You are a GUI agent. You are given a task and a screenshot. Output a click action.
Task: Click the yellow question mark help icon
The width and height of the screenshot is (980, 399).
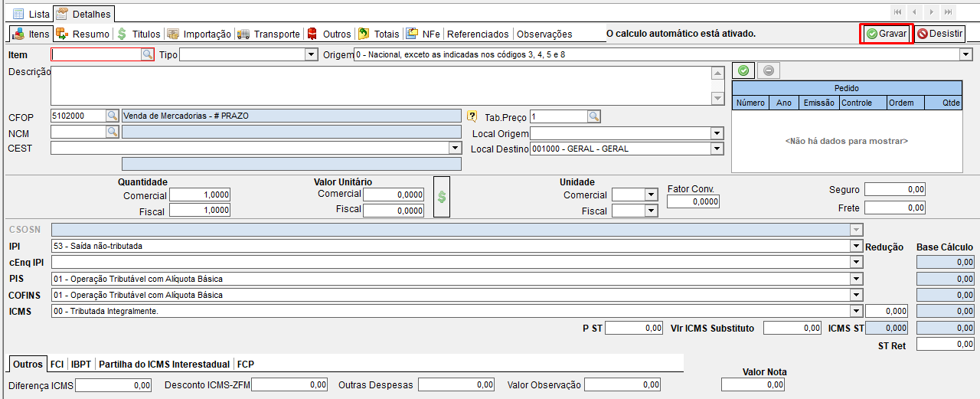[x=472, y=116]
